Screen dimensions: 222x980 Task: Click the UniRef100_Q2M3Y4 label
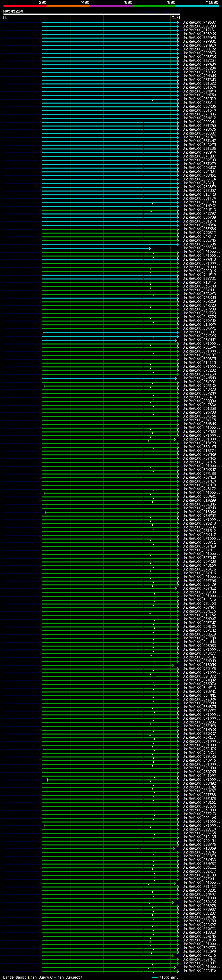[199, 225]
